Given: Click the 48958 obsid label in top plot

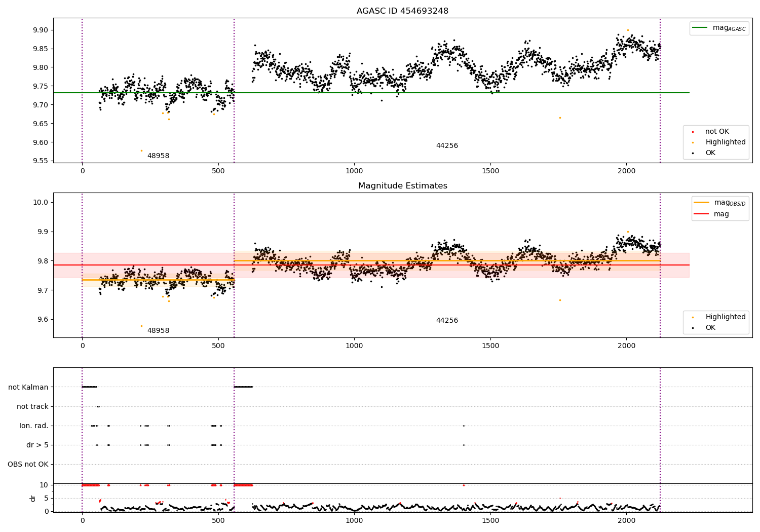Looking at the screenshot, I should tap(158, 156).
